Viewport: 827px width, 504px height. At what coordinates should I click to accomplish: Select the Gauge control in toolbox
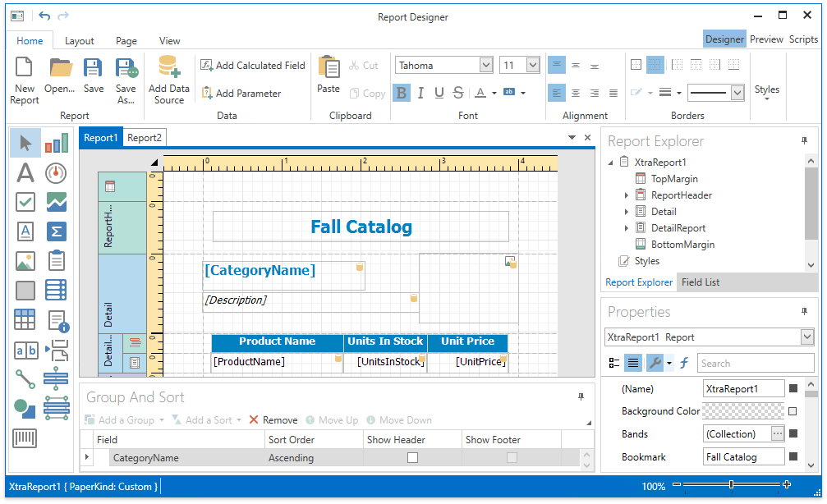pyautogui.click(x=56, y=173)
